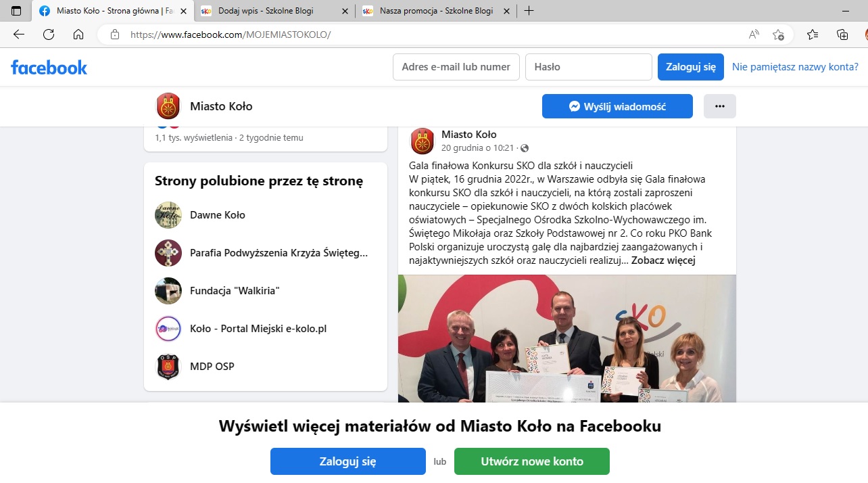
Task: Click Dawne Koło page name
Action: click(218, 215)
